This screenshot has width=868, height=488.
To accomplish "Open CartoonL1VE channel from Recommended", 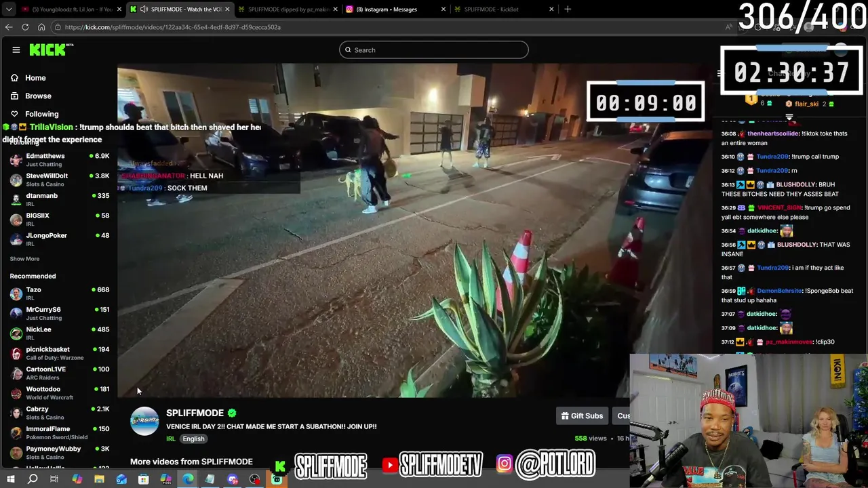I will pos(58,373).
